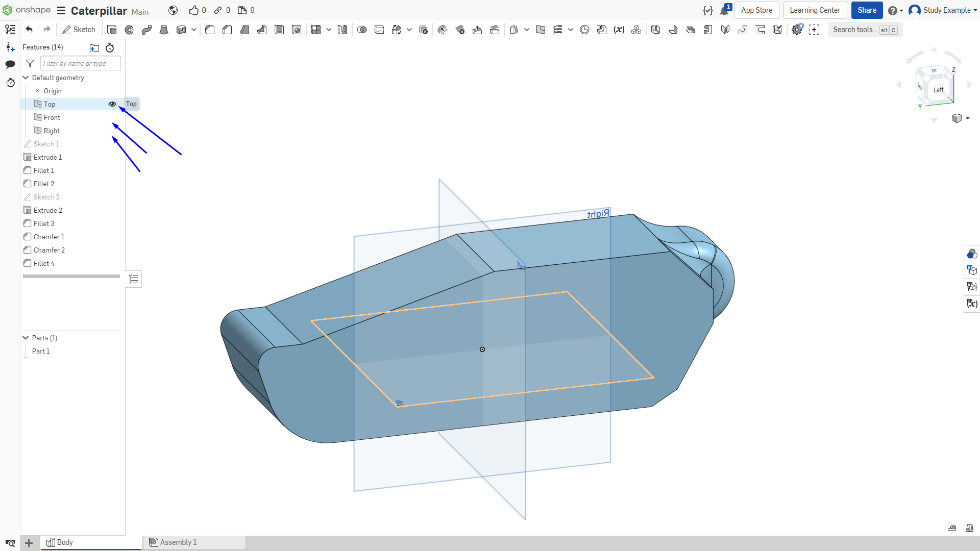
Task: Select the Body tab
Action: click(91, 542)
